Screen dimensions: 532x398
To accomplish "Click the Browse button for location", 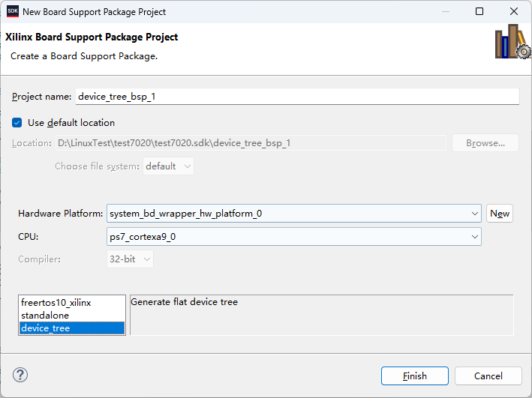I will (485, 143).
